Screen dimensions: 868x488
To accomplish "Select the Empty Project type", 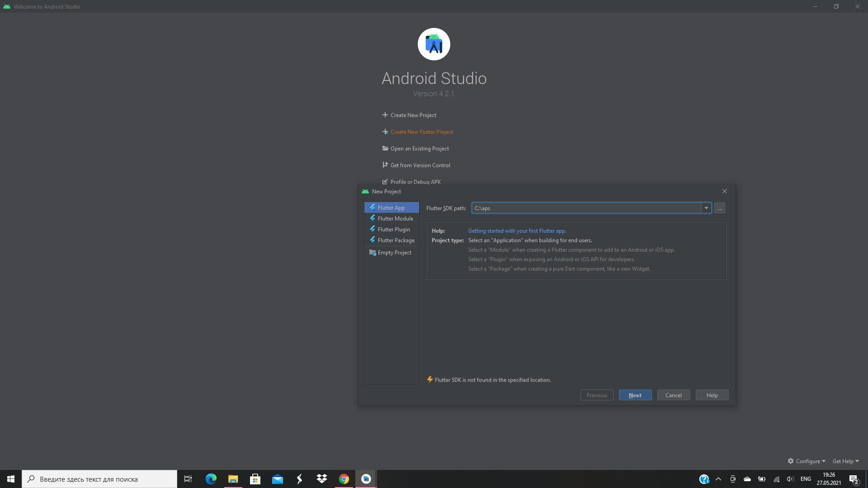I will (392, 253).
